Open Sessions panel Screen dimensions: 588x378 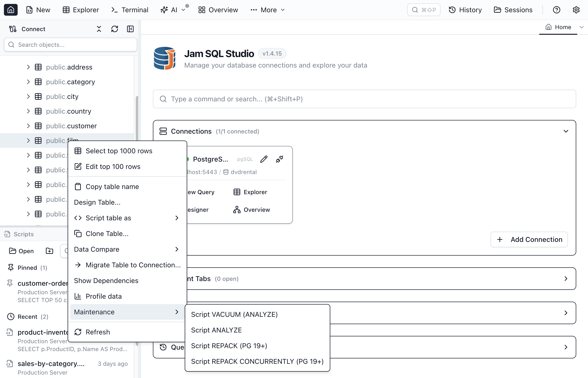pos(513,10)
